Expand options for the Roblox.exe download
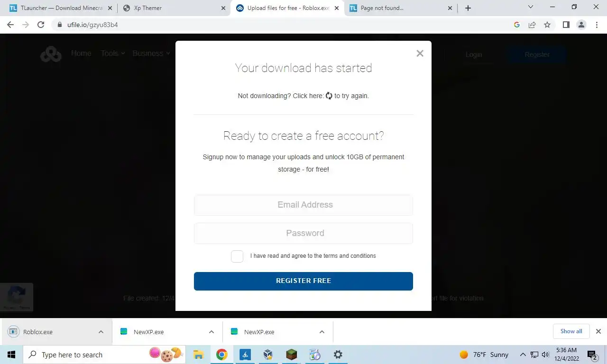This screenshot has width=607, height=364. [x=101, y=332]
